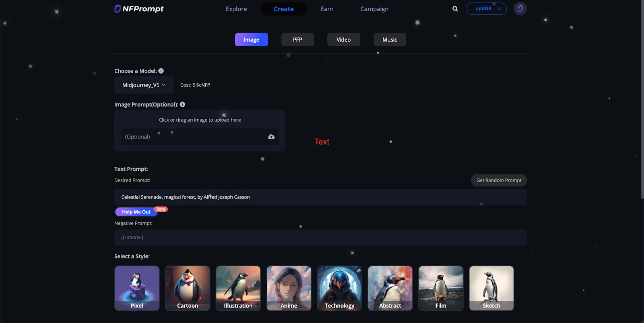Viewport: 644px width, 323px height.
Task: Select the Pixel style thumbnail
Action: pos(137,288)
